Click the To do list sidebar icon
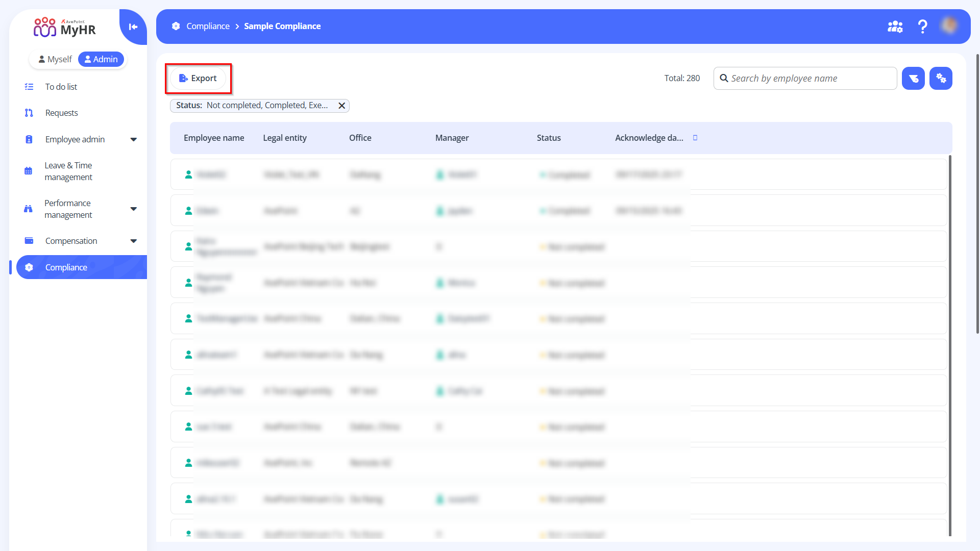The image size is (980, 551). tap(29, 87)
